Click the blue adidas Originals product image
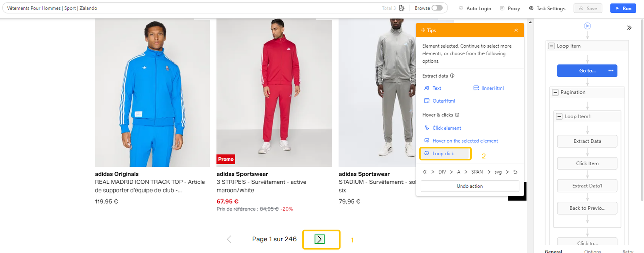 152,93
